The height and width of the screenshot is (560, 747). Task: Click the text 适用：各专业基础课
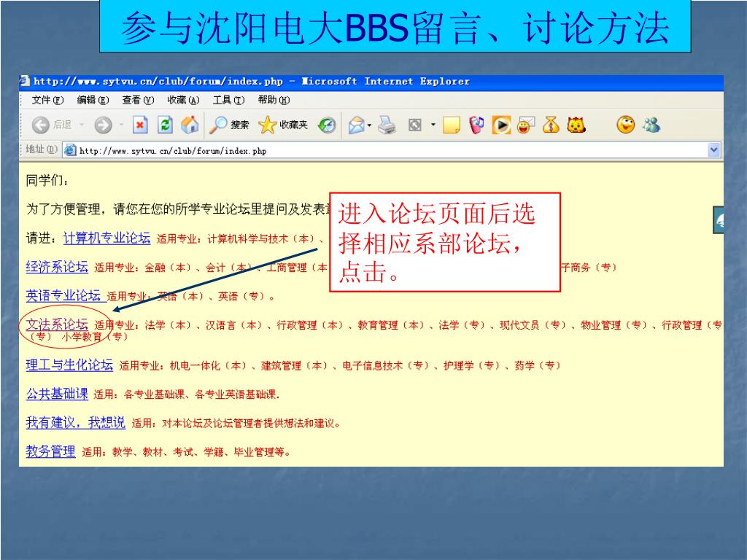pos(139,394)
